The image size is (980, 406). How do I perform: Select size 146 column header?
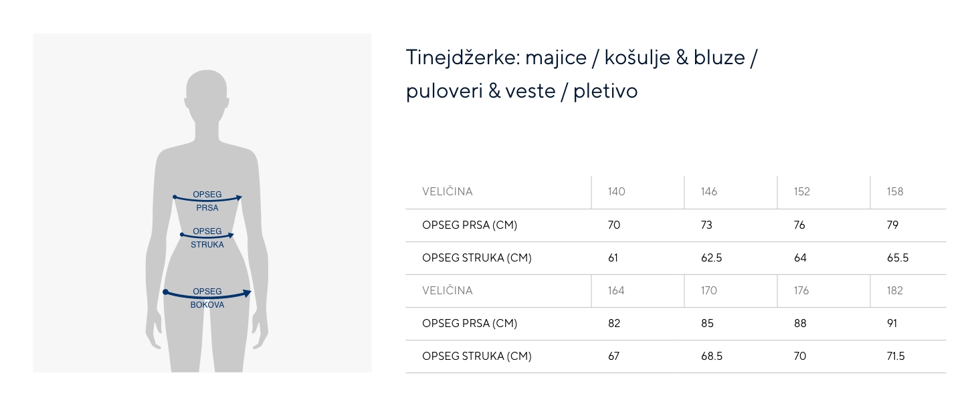709,192
